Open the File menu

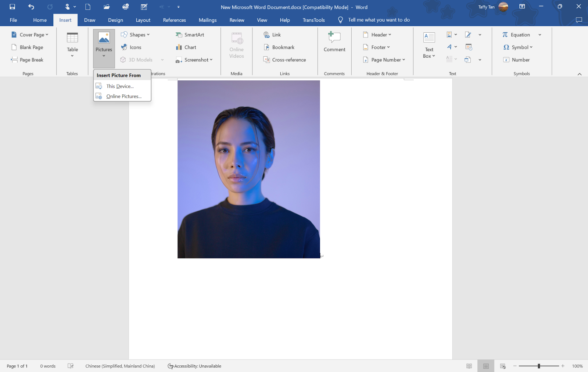click(14, 20)
